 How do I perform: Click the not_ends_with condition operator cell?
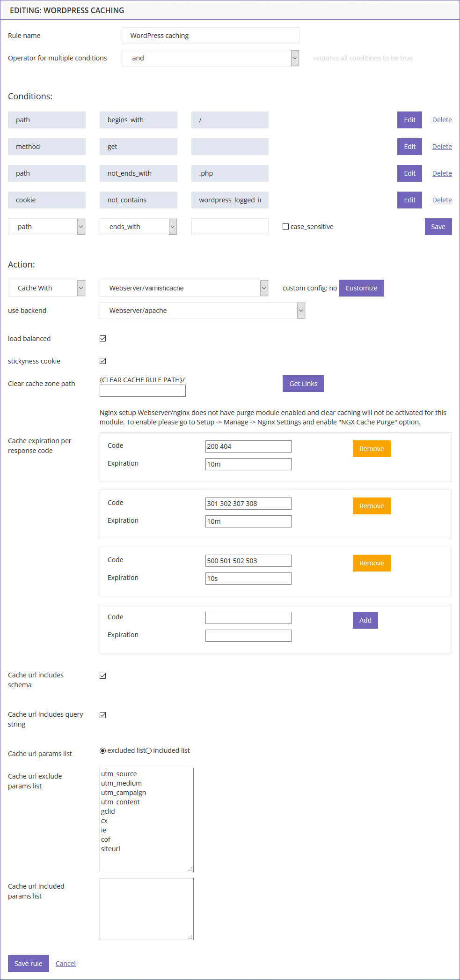coord(139,173)
